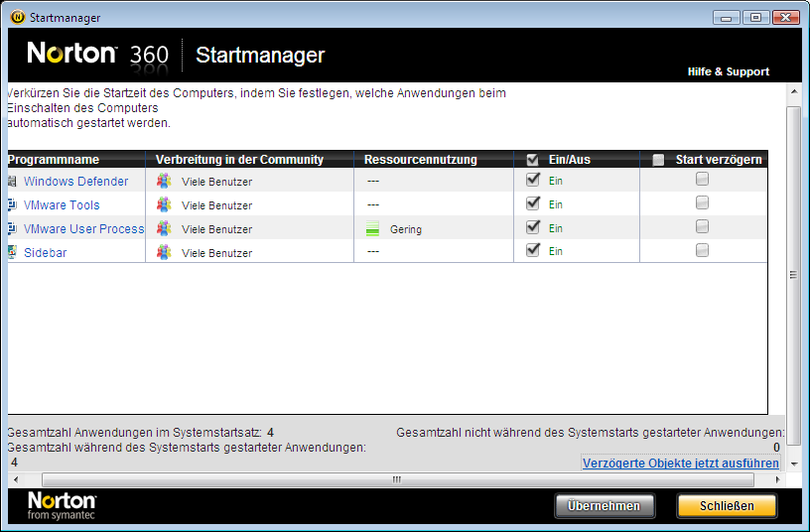Click the horizontal scrollbar right arrow
This screenshot has width=810, height=532.
point(778,479)
